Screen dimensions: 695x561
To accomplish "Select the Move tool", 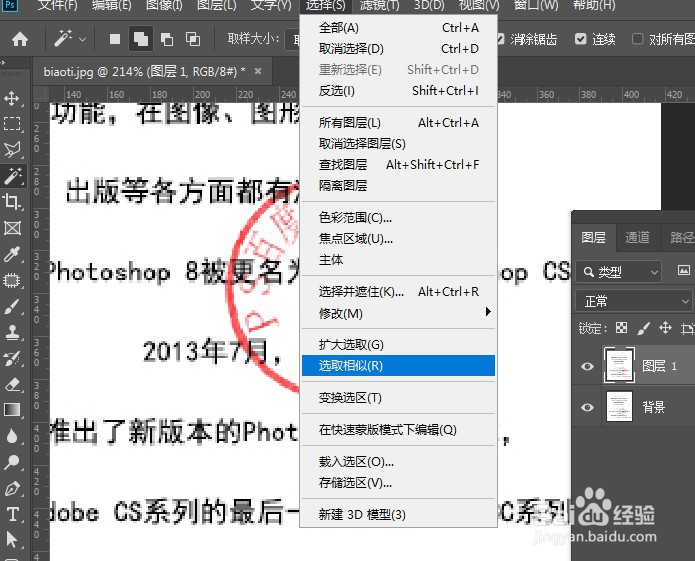I will pos(12,98).
